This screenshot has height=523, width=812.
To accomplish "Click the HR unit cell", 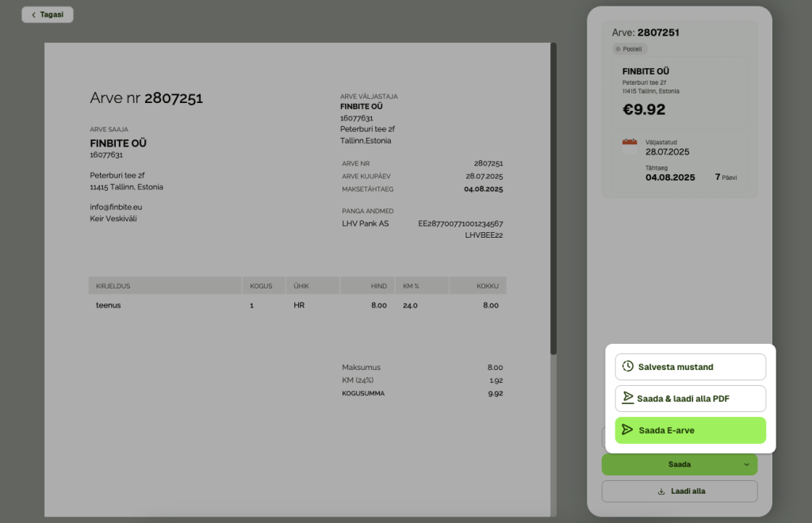I will coord(299,305).
